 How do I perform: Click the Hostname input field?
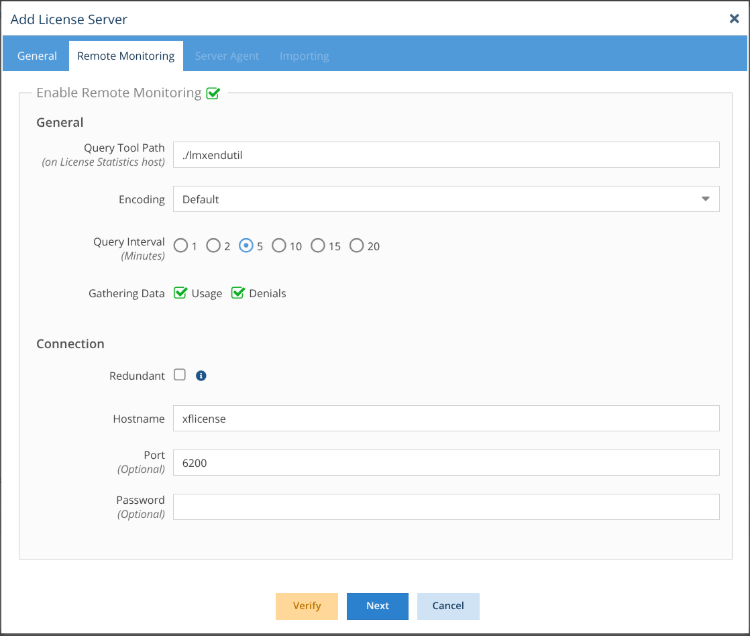446,419
